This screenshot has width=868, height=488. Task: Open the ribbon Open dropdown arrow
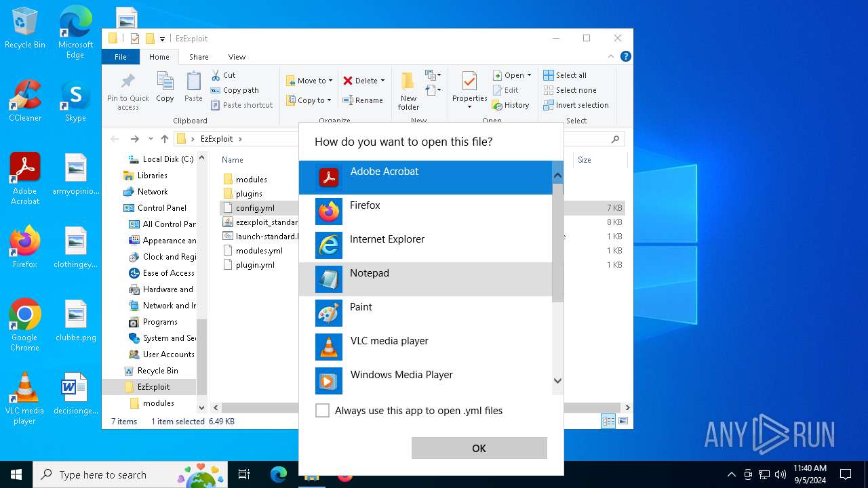[529, 75]
